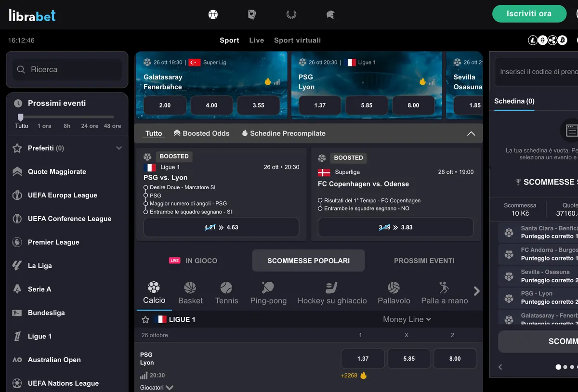
Task: Open the Sport virtuali tab
Action: [x=297, y=40]
